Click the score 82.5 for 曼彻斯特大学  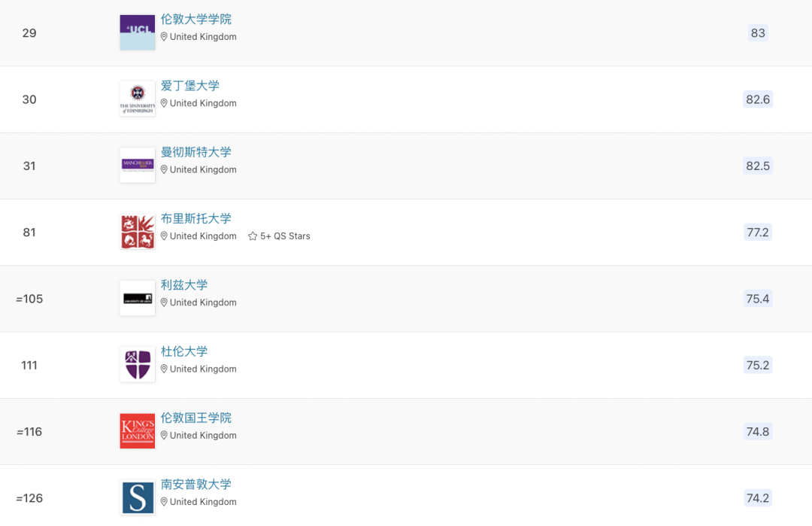(x=758, y=166)
